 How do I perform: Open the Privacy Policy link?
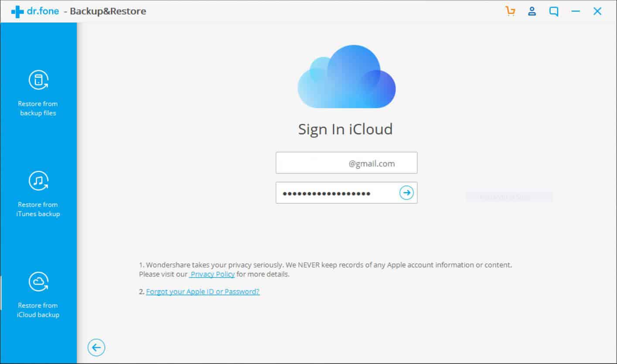(x=212, y=274)
